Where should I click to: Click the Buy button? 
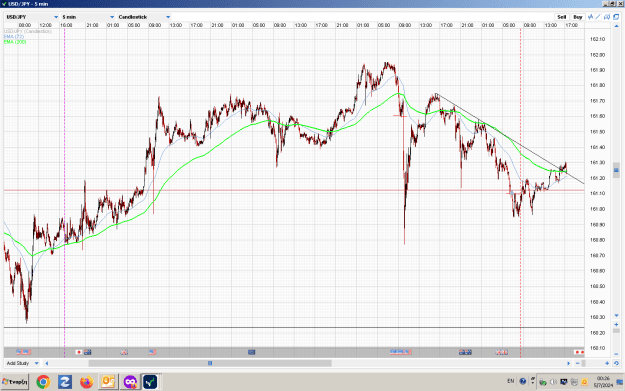[578, 17]
